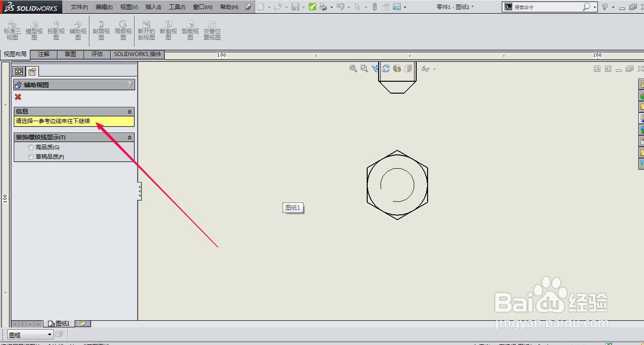Open the 帮助(H) menu
Viewport: 644px width, 345px height.
(229, 7)
